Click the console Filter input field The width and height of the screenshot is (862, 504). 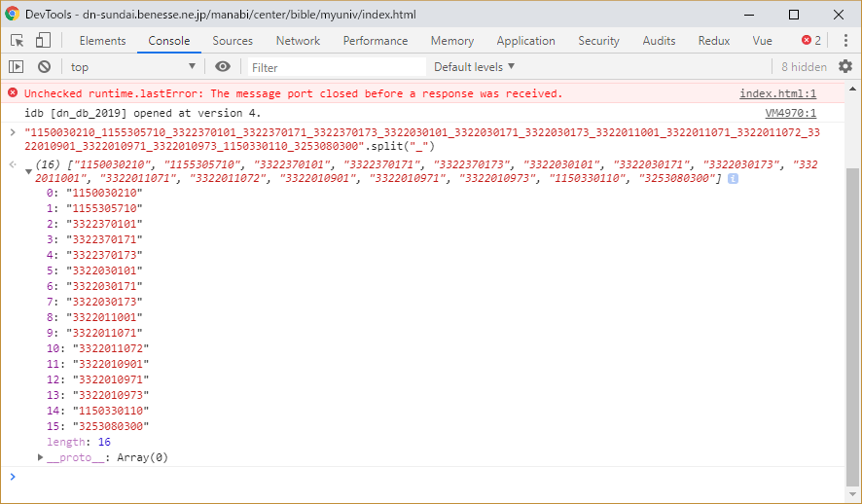[x=336, y=67]
